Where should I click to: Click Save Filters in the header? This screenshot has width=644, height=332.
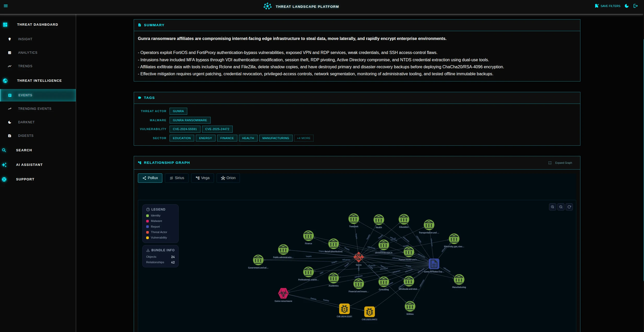608,6
